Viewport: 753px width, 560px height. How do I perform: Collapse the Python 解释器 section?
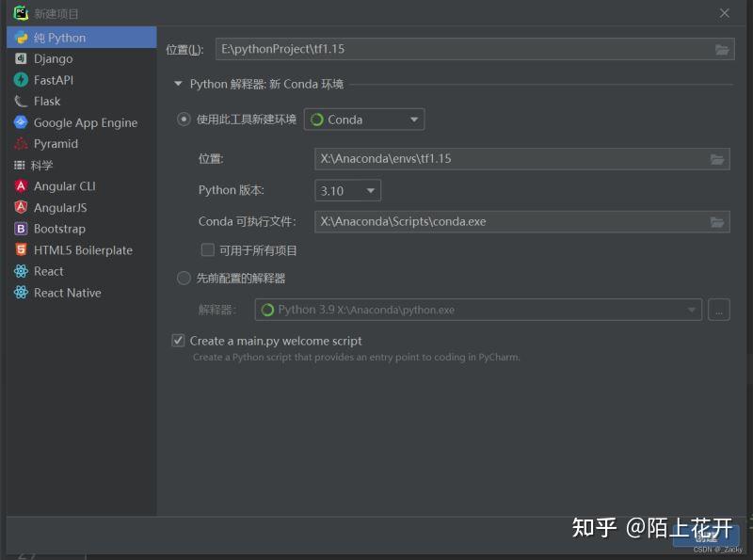[178, 84]
